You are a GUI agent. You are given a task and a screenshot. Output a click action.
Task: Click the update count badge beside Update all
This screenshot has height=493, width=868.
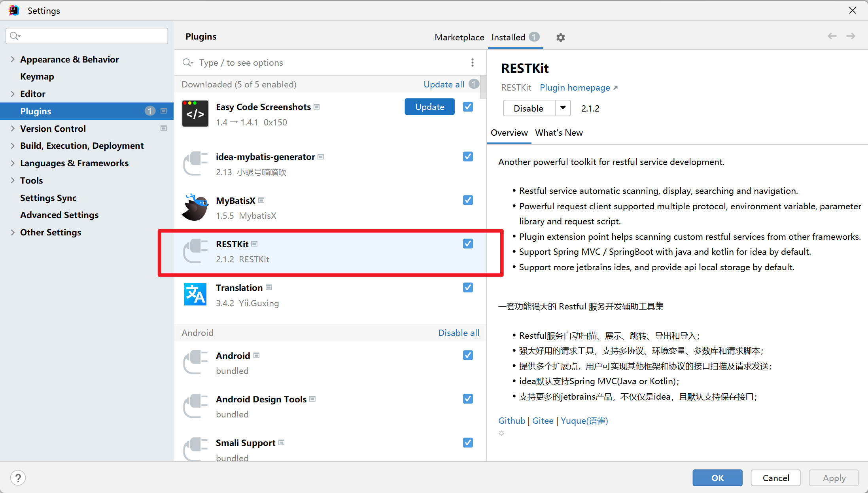click(474, 84)
